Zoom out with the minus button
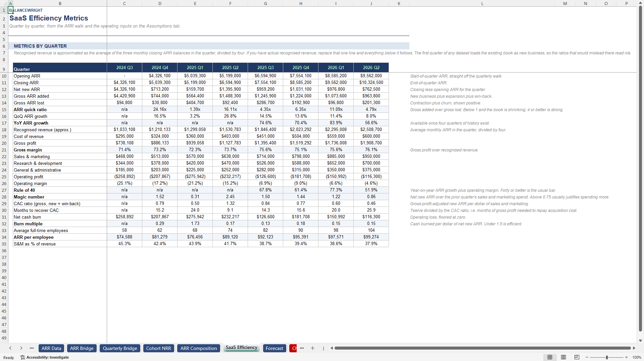This screenshot has height=361, width=644. (x=587, y=357)
